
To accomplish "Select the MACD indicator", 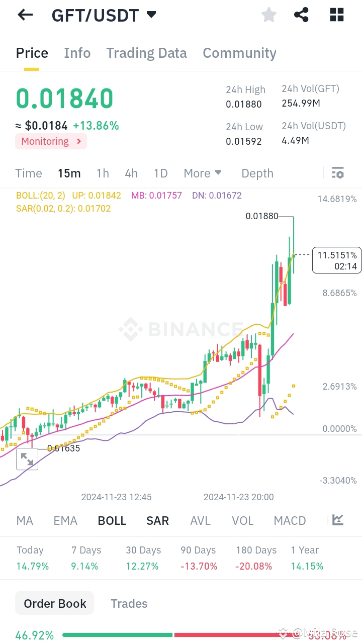I will coord(290,520).
